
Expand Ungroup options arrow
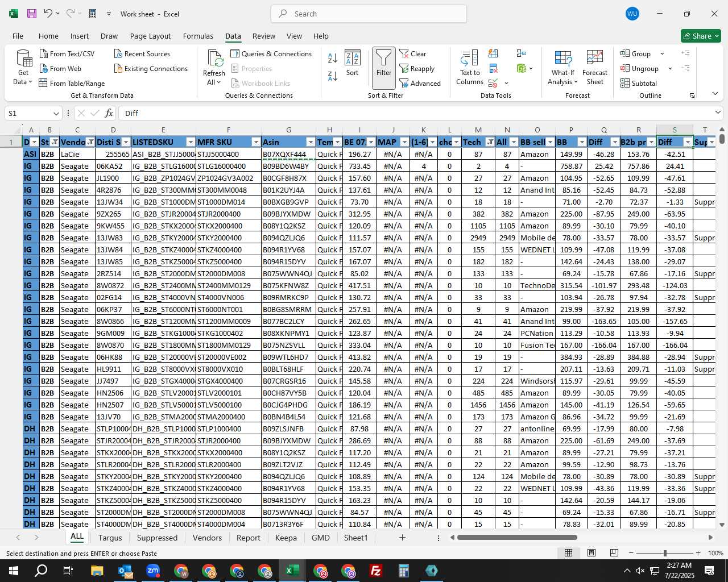[670, 68]
